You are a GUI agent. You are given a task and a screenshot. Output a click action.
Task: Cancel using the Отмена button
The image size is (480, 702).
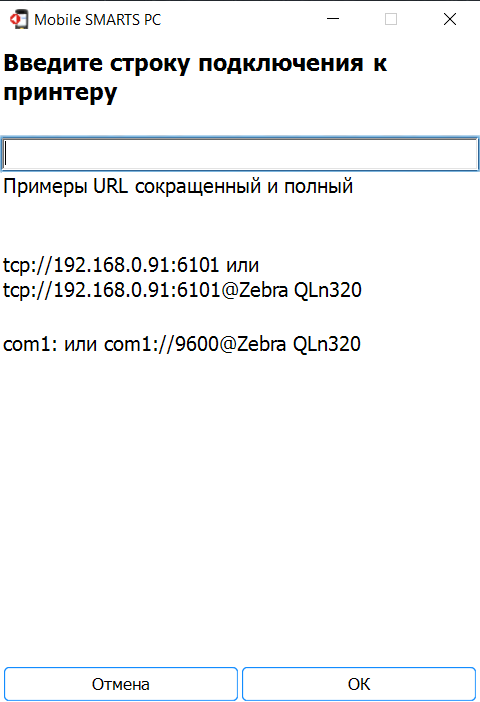120,684
